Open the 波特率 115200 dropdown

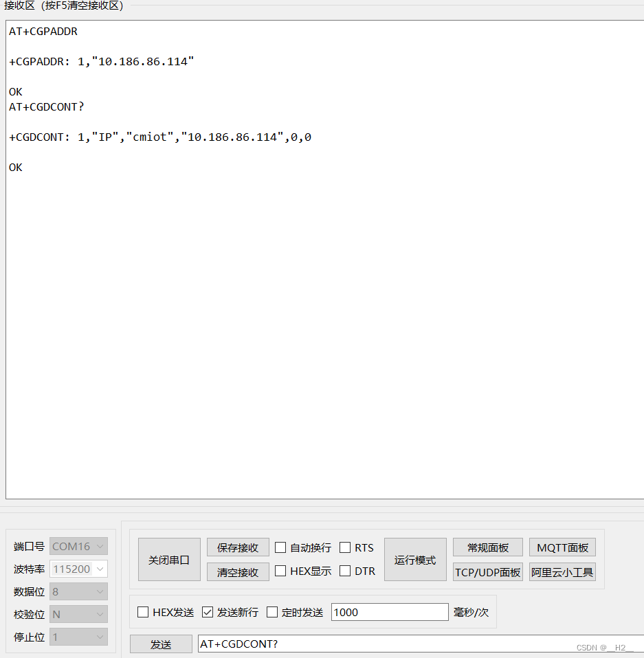(x=78, y=569)
